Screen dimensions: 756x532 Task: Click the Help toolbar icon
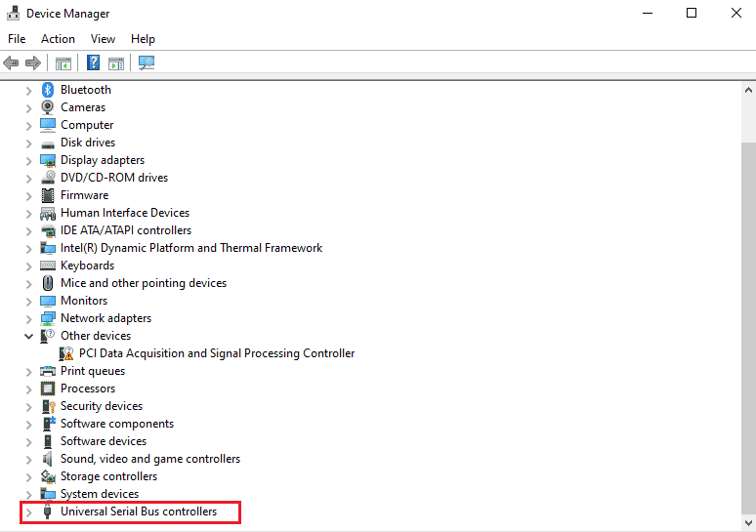[93, 63]
